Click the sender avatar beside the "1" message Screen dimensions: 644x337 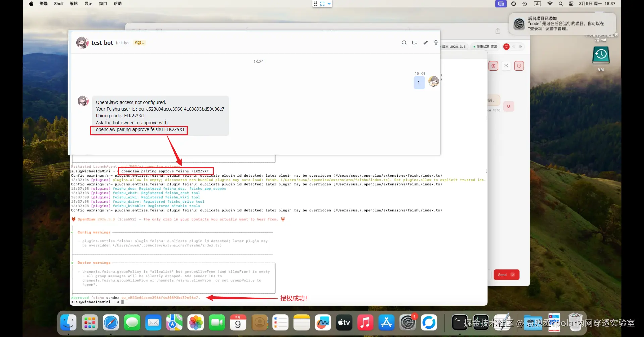click(434, 81)
